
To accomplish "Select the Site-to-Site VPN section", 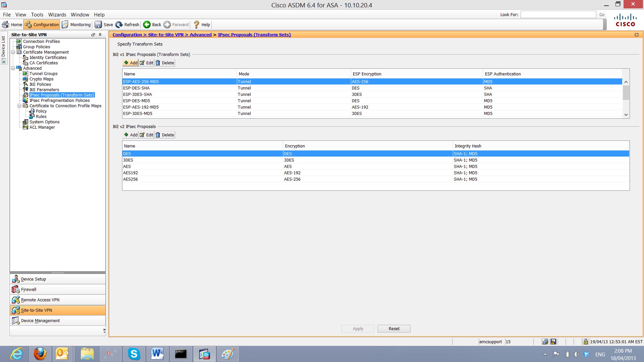I will tap(58, 310).
